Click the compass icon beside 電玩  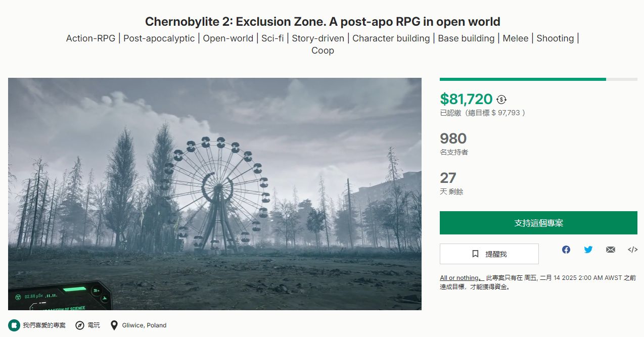pos(80,325)
